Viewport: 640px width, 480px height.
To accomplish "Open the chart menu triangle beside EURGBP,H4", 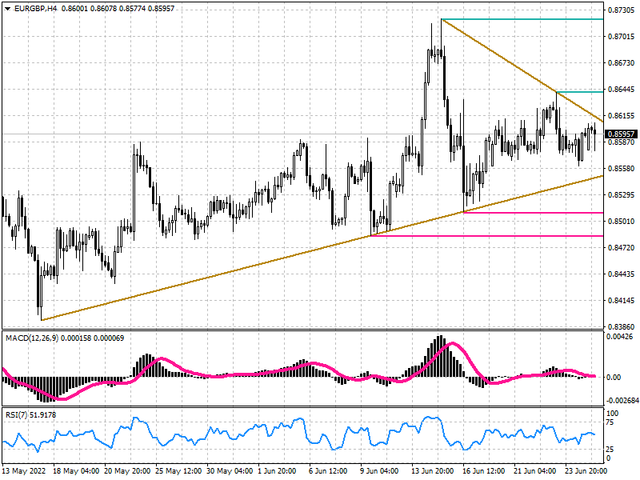I will click(x=8, y=9).
